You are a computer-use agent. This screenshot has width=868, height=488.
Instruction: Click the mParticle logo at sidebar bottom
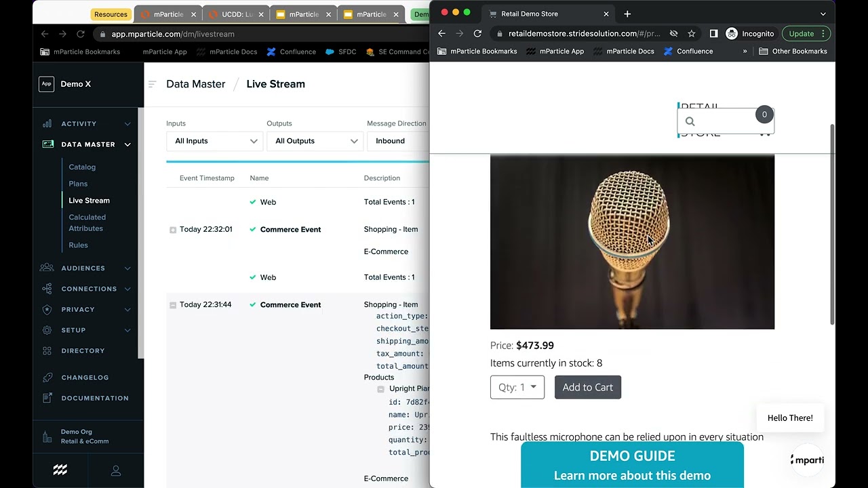tap(60, 470)
